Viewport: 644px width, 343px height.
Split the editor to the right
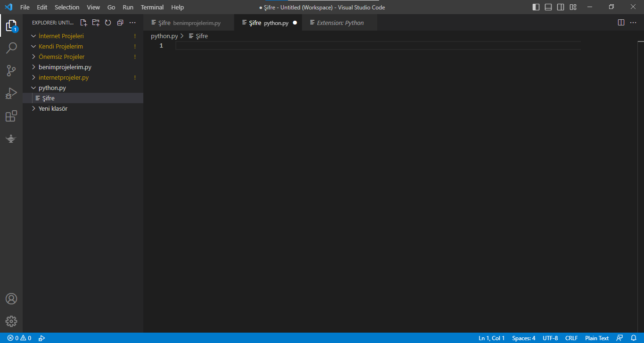click(x=621, y=23)
